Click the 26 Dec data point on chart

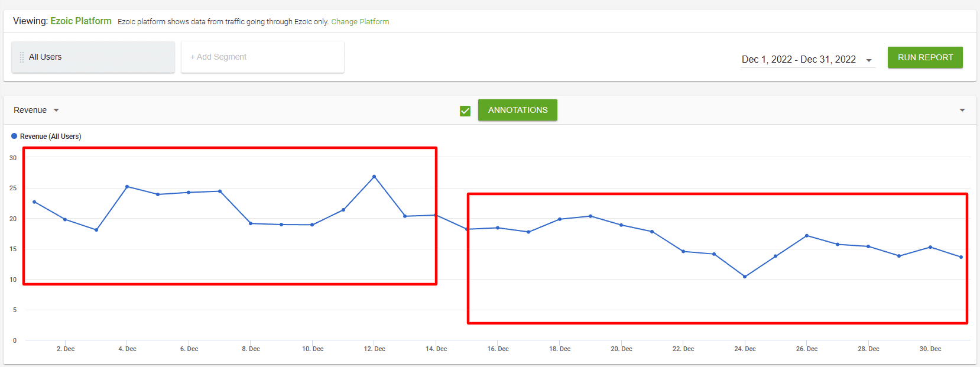pos(807,236)
